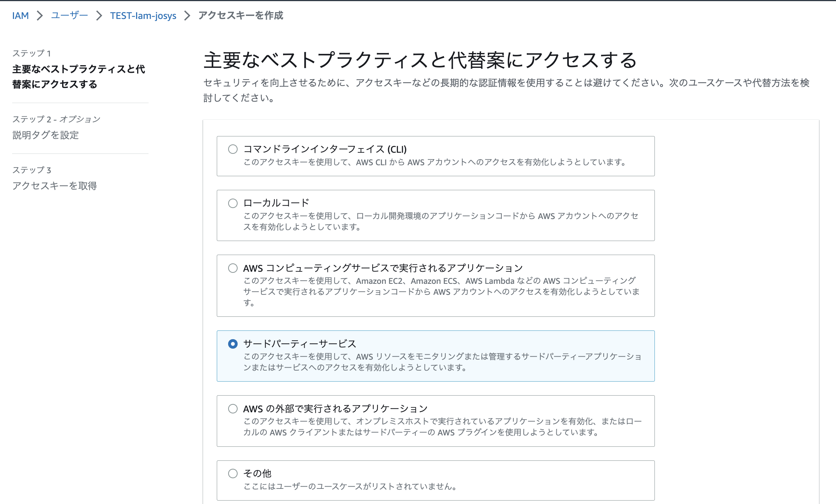Screen dimensions: 836x504
Task: Select the コマンドラインインターフェイス (CLI) radio button
Action: coord(233,149)
